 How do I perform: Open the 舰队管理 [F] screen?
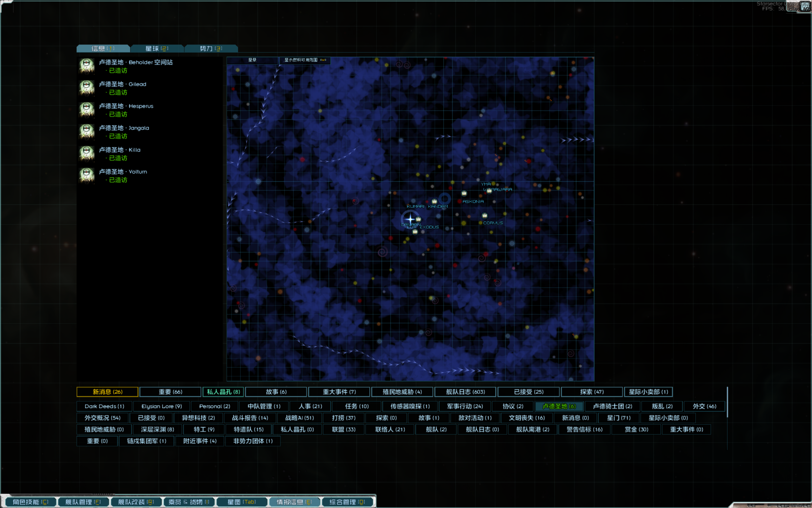click(83, 502)
